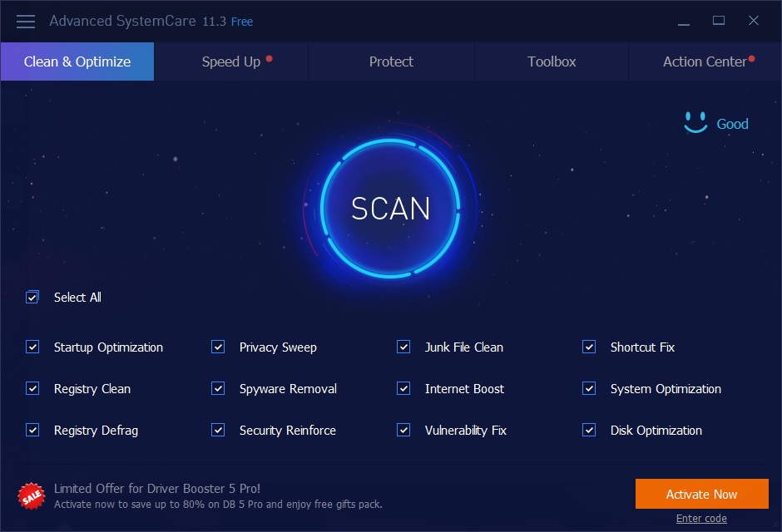
Task: Switch to Clean & Optimize tab
Action: [x=77, y=62]
